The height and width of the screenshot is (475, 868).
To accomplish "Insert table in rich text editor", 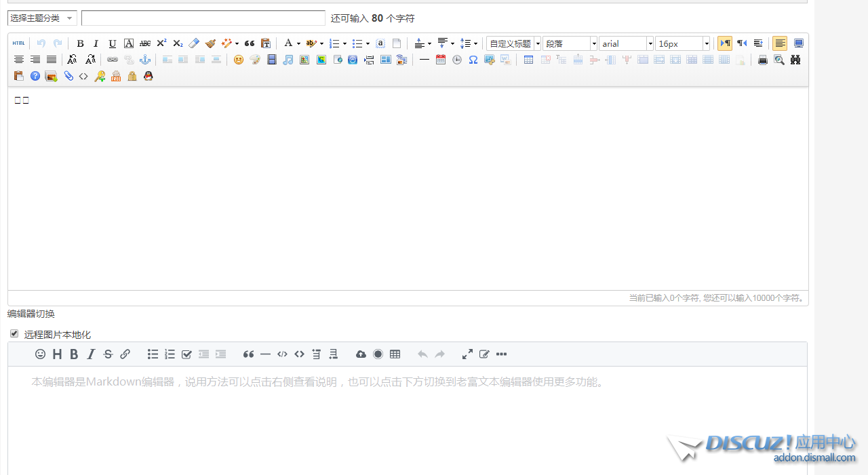I will coord(529,60).
